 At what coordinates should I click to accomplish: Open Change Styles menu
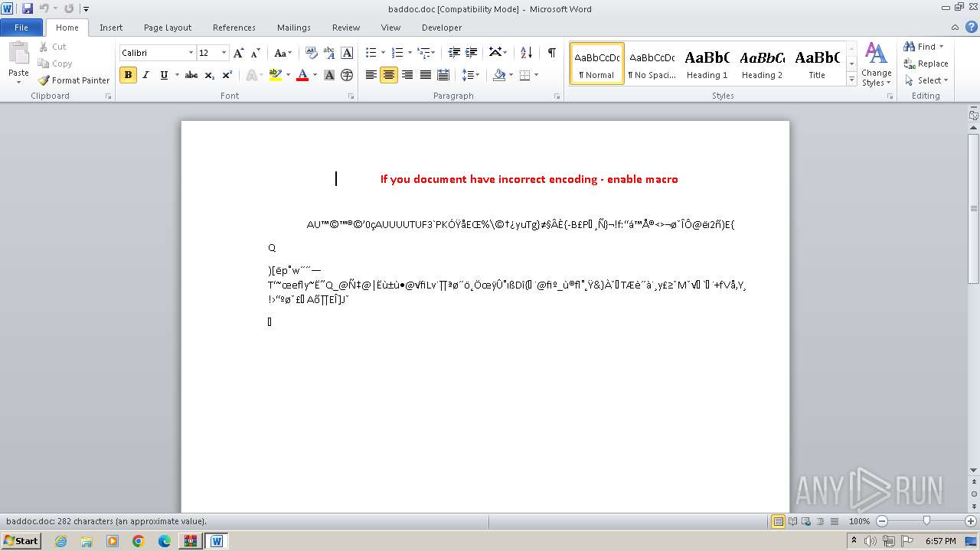pyautogui.click(x=876, y=64)
